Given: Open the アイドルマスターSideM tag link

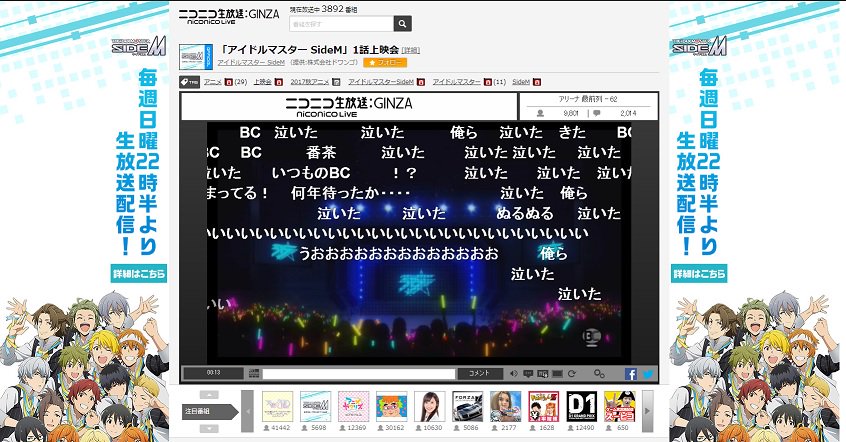Looking at the screenshot, I should point(381,82).
